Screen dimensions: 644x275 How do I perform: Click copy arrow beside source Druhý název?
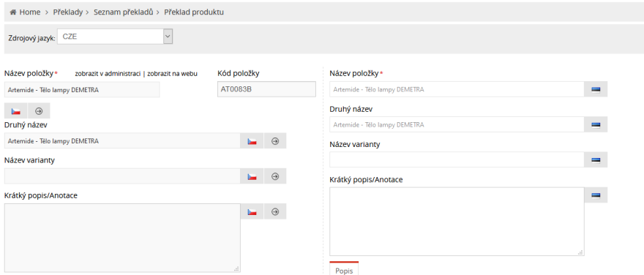[x=275, y=140]
